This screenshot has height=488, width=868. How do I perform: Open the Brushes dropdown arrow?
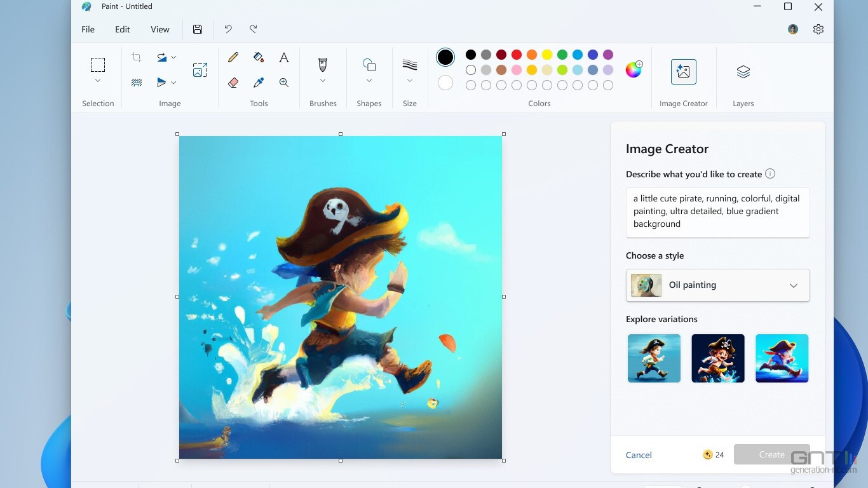tap(323, 81)
